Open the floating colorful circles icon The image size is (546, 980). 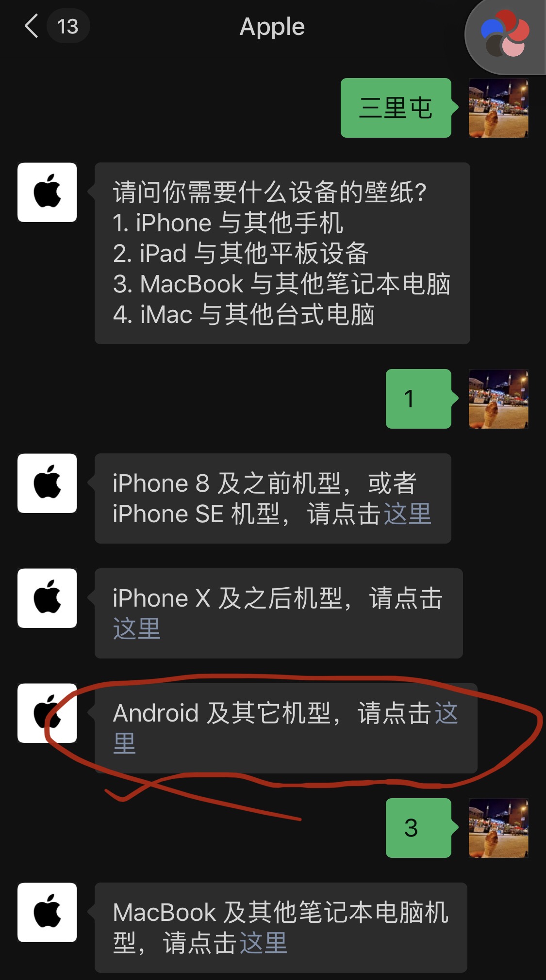pyautogui.click(x=505, y=34)
